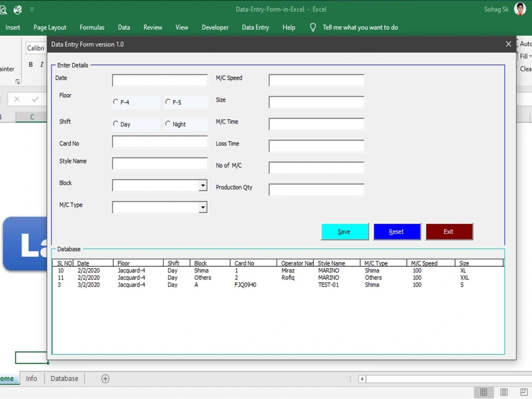Toggle Bold formatting in the ribbon
The height and width of the screenshot is (399, 532).
(x=31, y=64)
